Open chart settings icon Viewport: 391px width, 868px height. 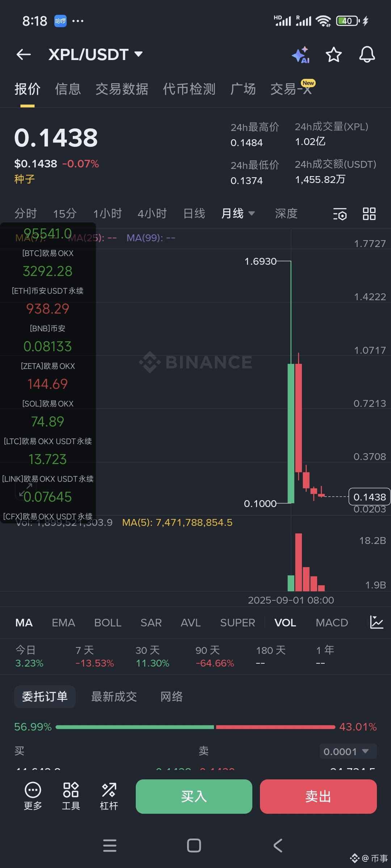point(340,214)
